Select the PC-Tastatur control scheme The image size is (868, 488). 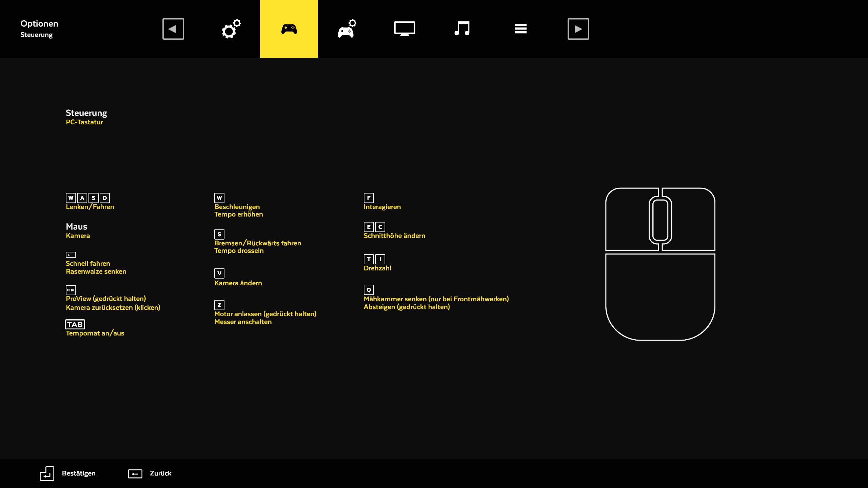(84, 122)
